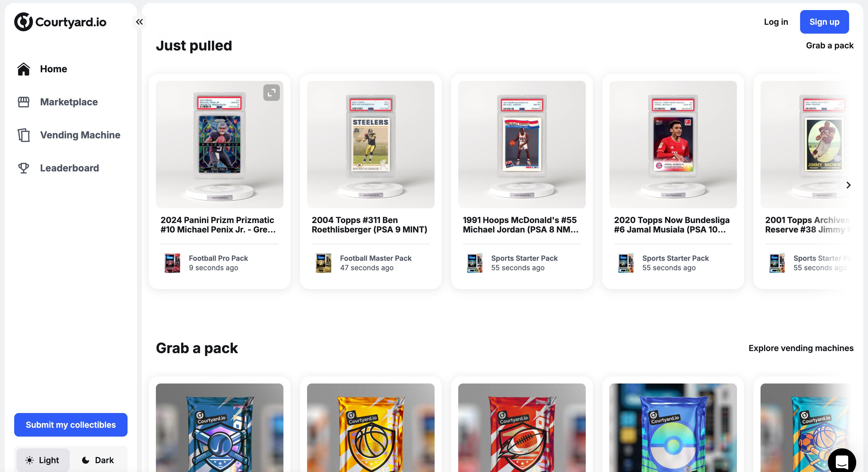Viewport: 868px width, 472px height.
Task: Switch theme to Dark mode
Action: click(x=98, y=460)
